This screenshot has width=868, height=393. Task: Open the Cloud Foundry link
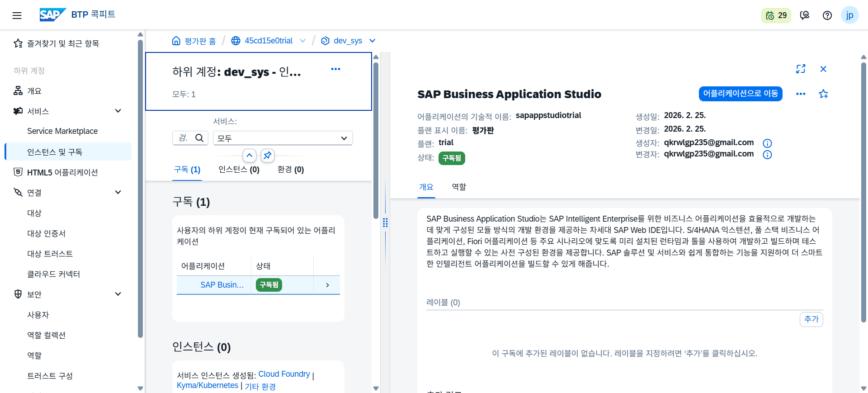pyautogui.click(x=284, y=374)
